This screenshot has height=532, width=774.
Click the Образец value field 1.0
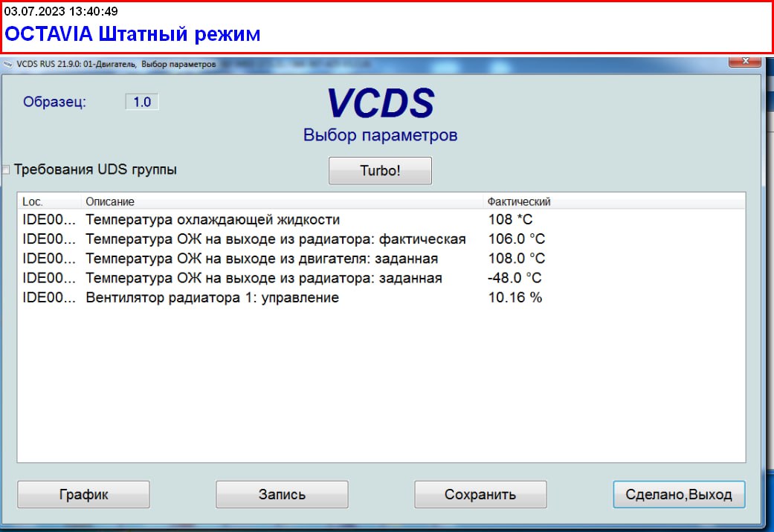142,102
